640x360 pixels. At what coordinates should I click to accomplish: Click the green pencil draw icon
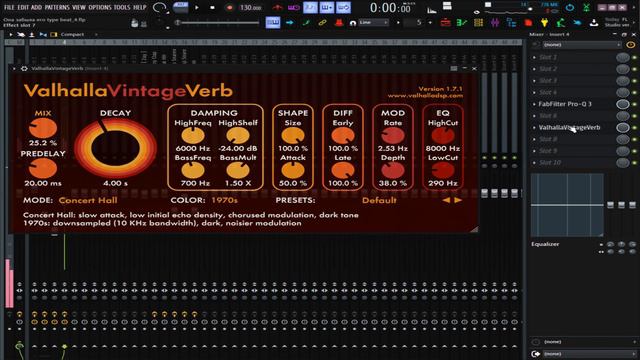click(306, 23)
